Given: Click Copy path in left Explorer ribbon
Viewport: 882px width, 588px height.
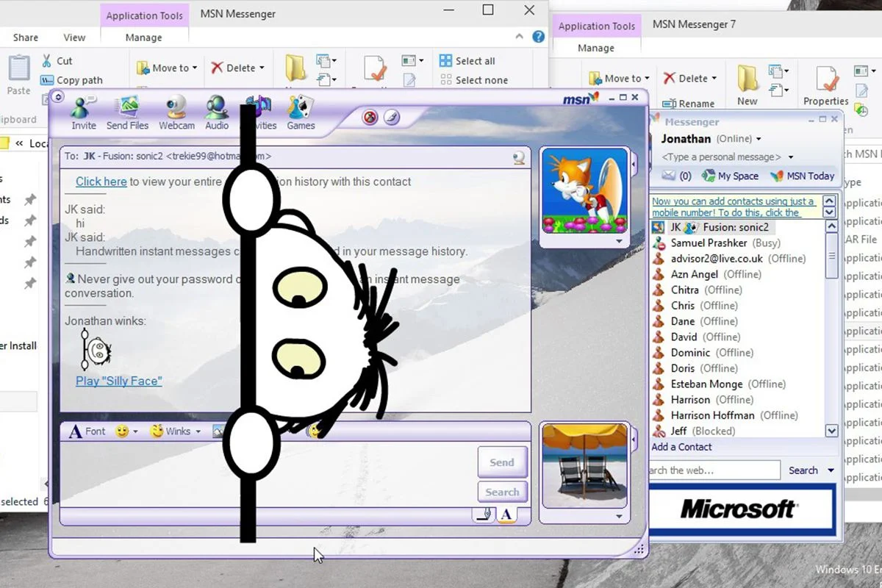Looking at the screenshot, I should 71,80.
